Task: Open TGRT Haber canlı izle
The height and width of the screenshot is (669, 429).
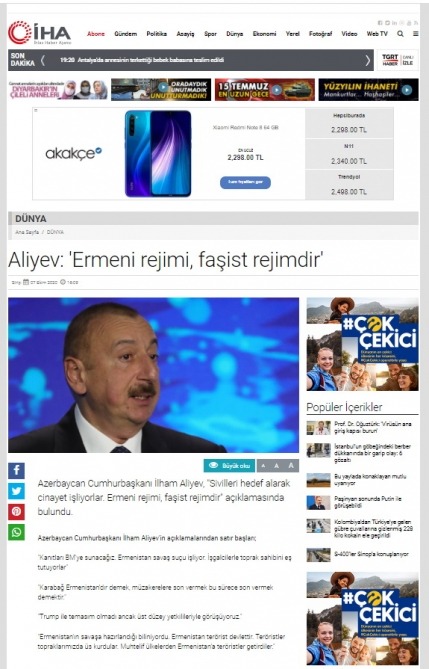Action: [397, 60]
